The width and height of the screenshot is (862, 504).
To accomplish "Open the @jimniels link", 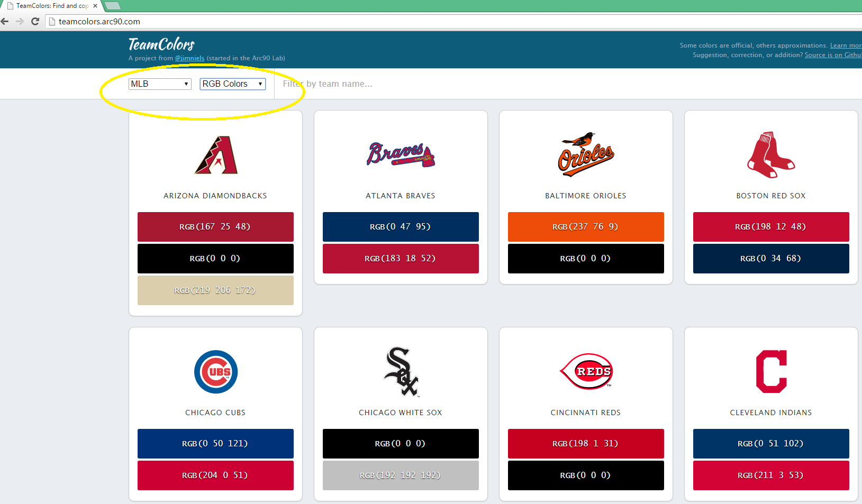I will coord(189,58).
